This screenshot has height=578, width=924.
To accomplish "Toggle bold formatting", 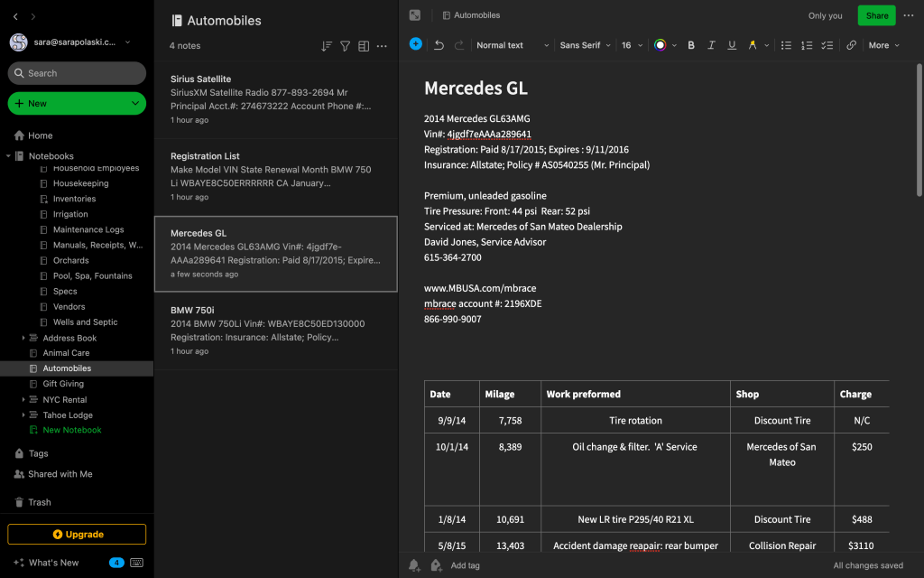I will click(691, 45).
